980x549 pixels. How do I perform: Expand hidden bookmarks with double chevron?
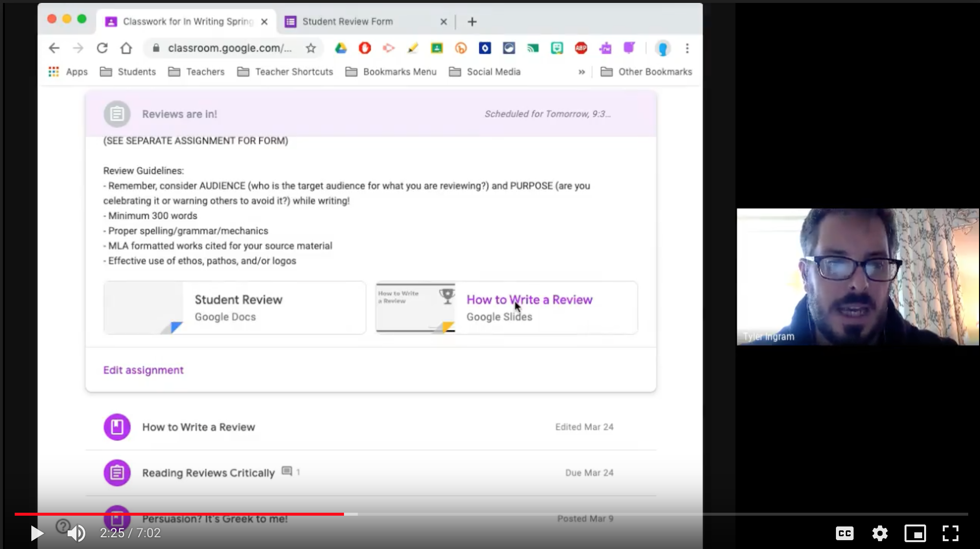[582, 72]
